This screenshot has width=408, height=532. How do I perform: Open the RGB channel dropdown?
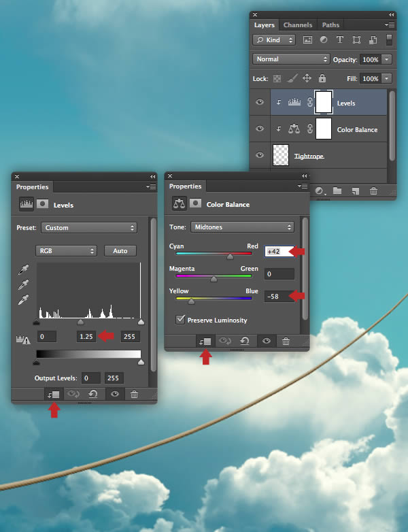click(66, 251)
